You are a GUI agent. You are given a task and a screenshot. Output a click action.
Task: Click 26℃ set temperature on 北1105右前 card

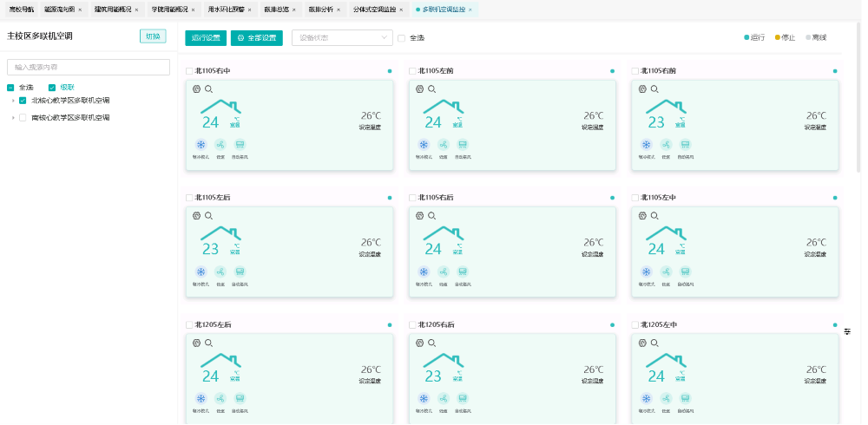point(816,115)
